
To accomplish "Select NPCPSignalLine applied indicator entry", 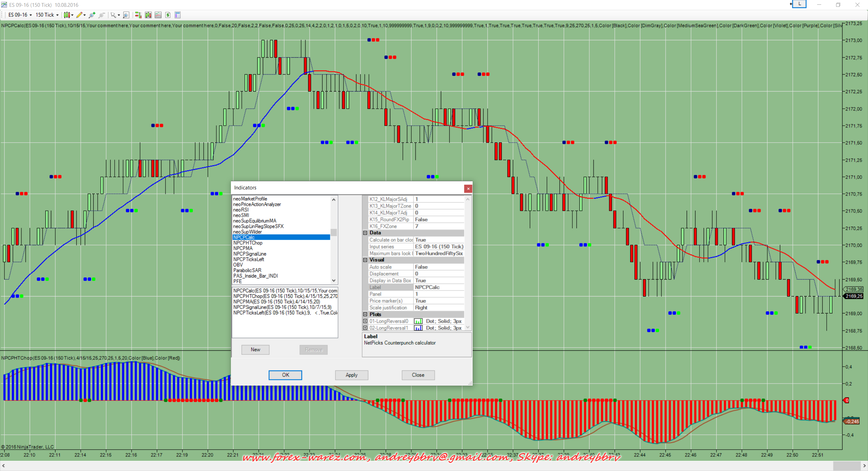I will click(x=282, y=307).
